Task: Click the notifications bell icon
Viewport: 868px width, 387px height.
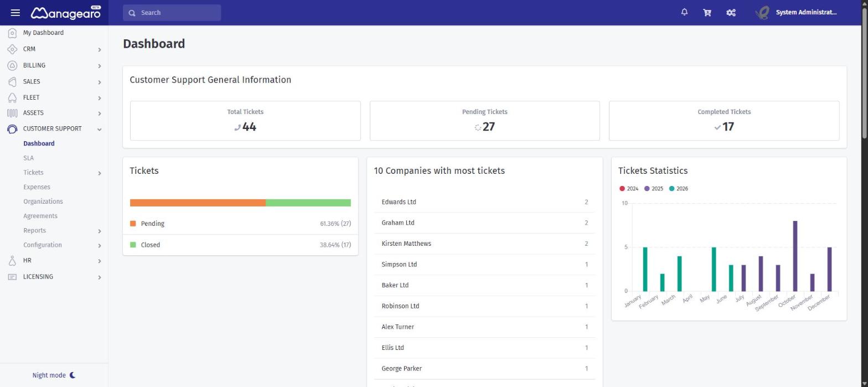Action: click(684, 12)
